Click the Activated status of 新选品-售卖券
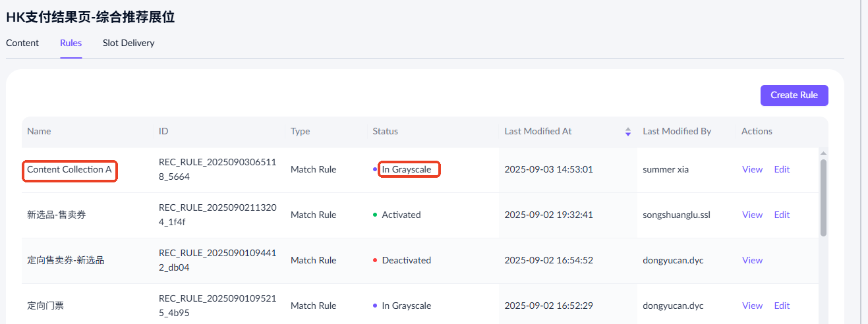This screenshot has height=324, width=868. coord(401,215)
